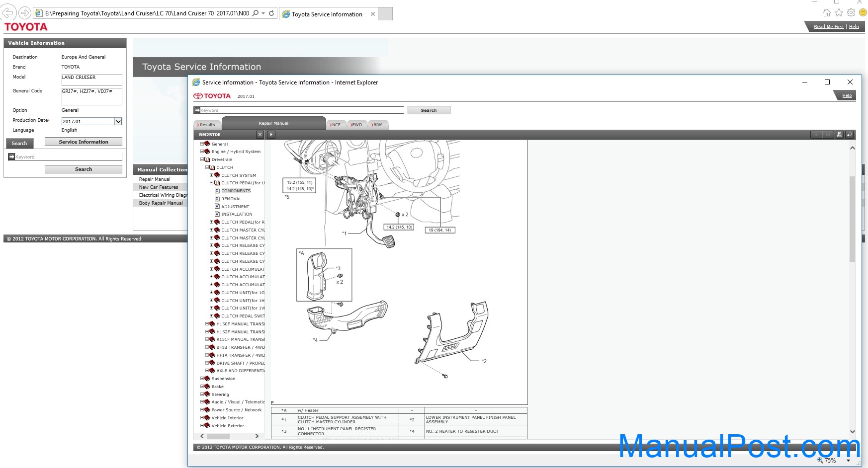This screenshot has height=468, width=868.
Task: Expand the AXLE AND DIFFERENTIAL node
Action: [x=207, y=371]
